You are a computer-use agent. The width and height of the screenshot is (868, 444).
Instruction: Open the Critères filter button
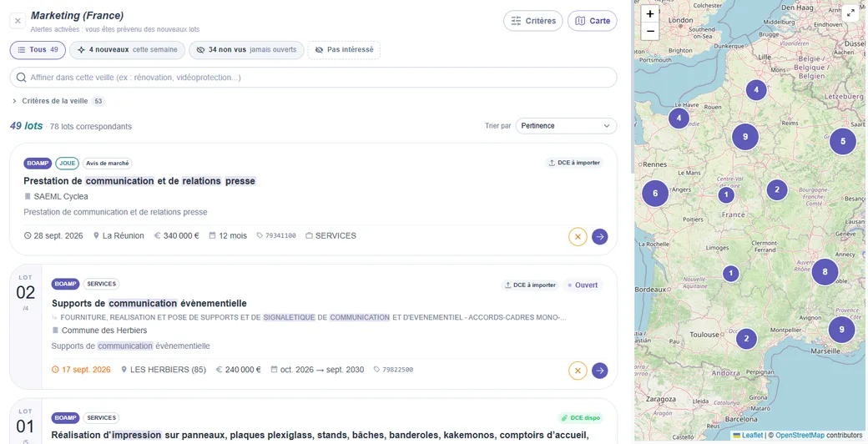pyautogui.click(x=532, y=21)
